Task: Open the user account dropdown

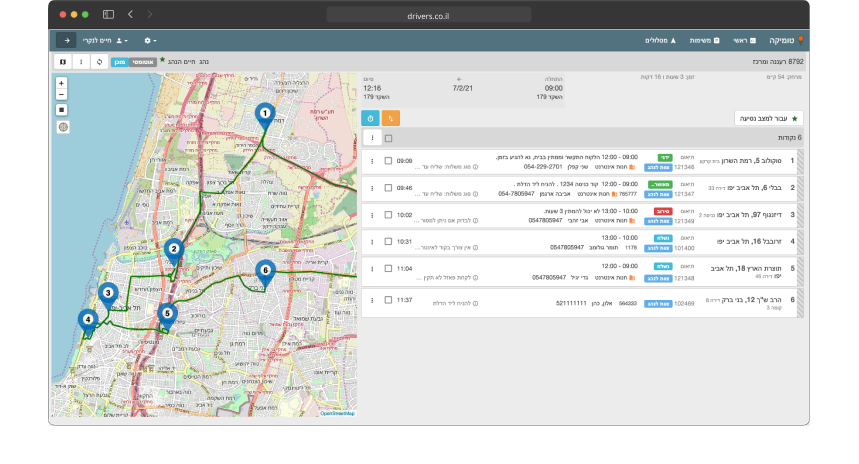Action: pos(105,41)
